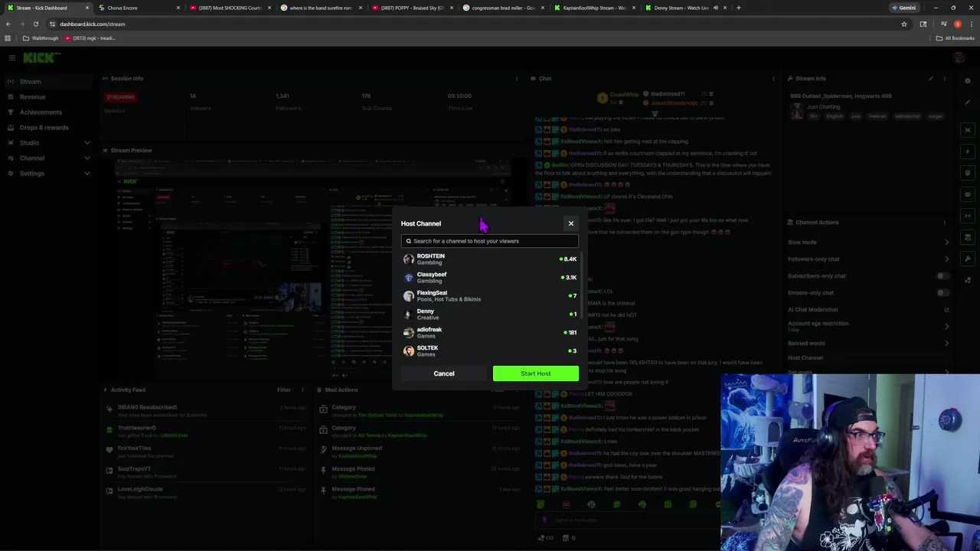Open Chrome apps grid shortcut

pyautogui.click(x=8, y=38)
